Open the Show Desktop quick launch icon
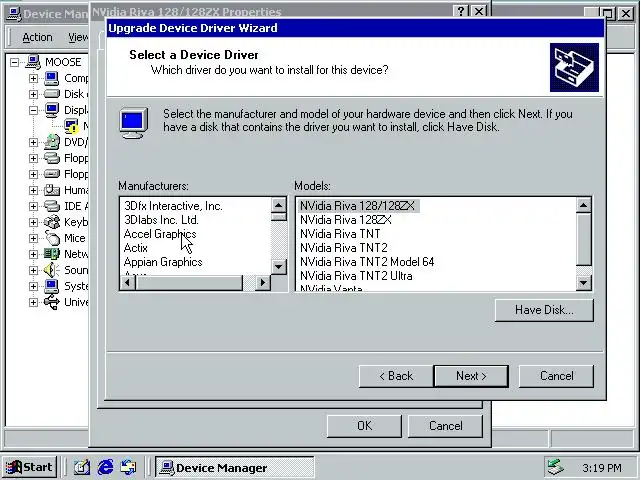640x480 pixels. [x=81, y=467]
